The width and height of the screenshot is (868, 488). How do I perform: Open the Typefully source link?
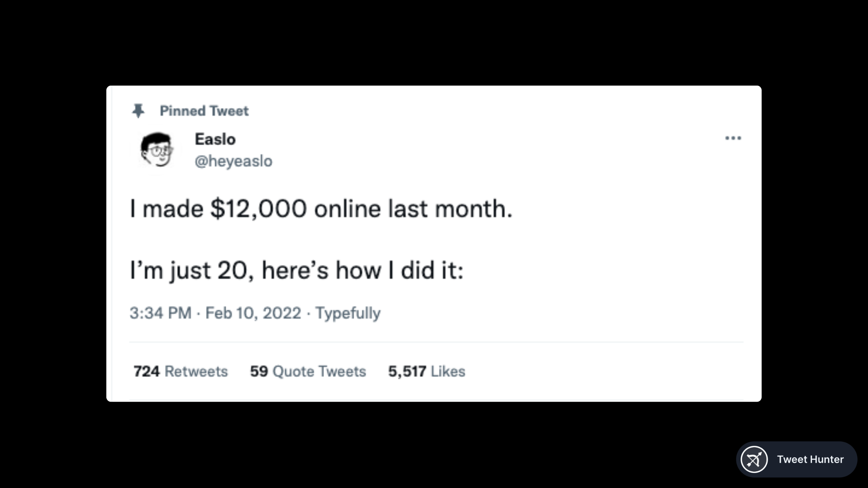[x=348, y=313]
